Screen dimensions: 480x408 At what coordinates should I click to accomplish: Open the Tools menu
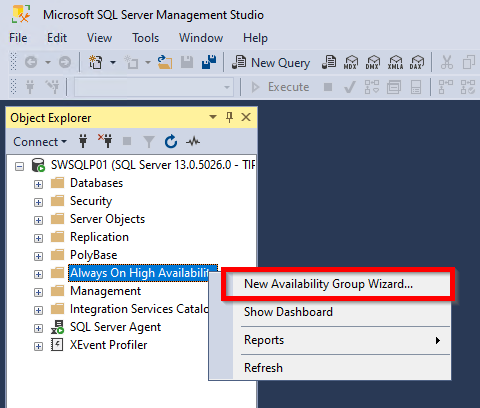click(145, 38)
